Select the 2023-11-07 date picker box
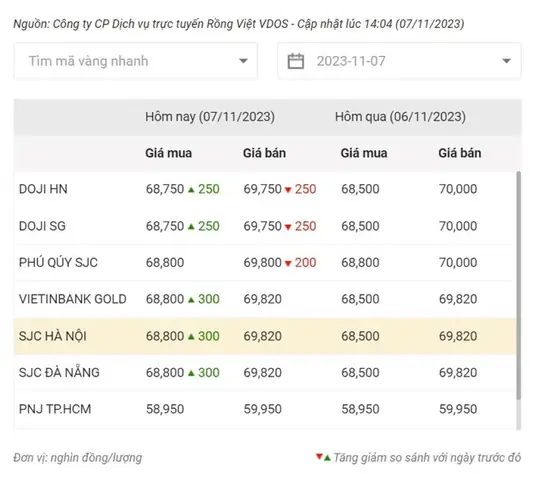Image resolution: width=538 pixels, height=480 pixels. pyautogui.click(x=399, y=61)
